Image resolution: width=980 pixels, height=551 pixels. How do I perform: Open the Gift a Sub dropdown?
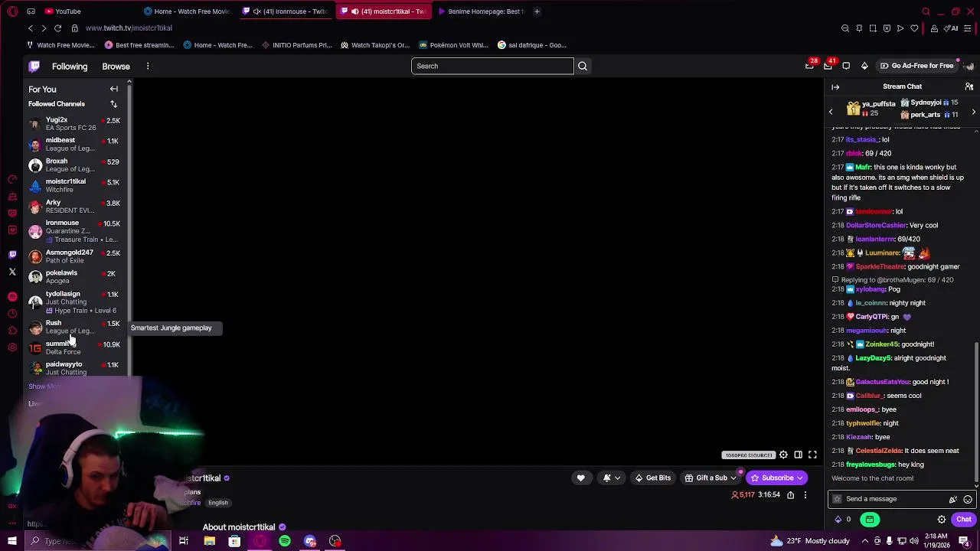point(710,478)
